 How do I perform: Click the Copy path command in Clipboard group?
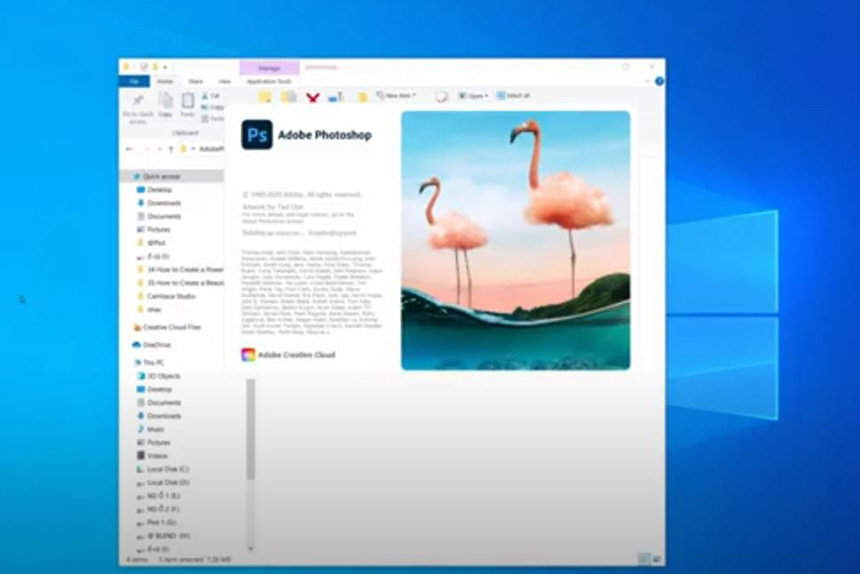(213, 107)
